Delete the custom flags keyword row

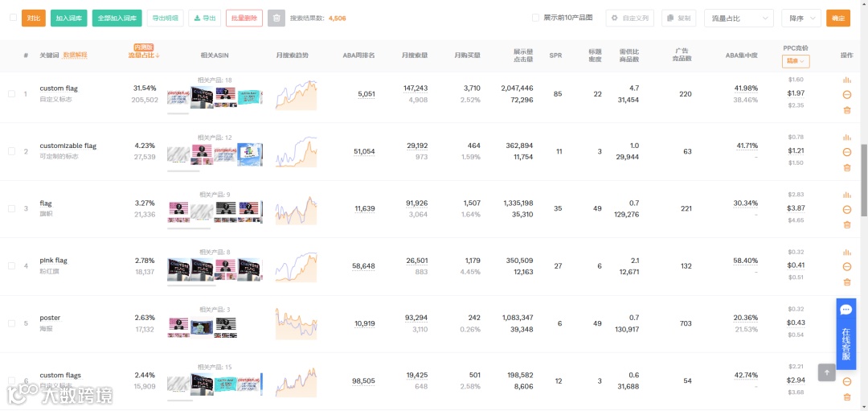(x=846, y=397)
